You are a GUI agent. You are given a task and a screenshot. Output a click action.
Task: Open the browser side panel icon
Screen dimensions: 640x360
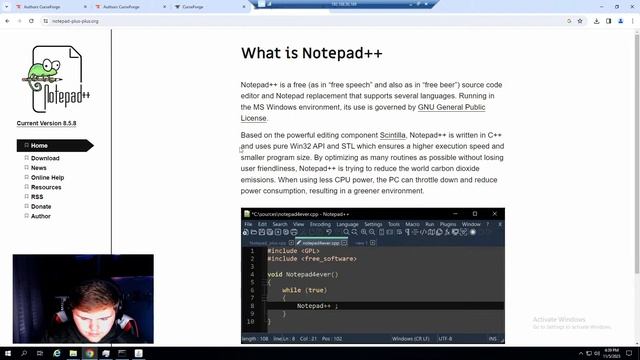tap(608, 21)
